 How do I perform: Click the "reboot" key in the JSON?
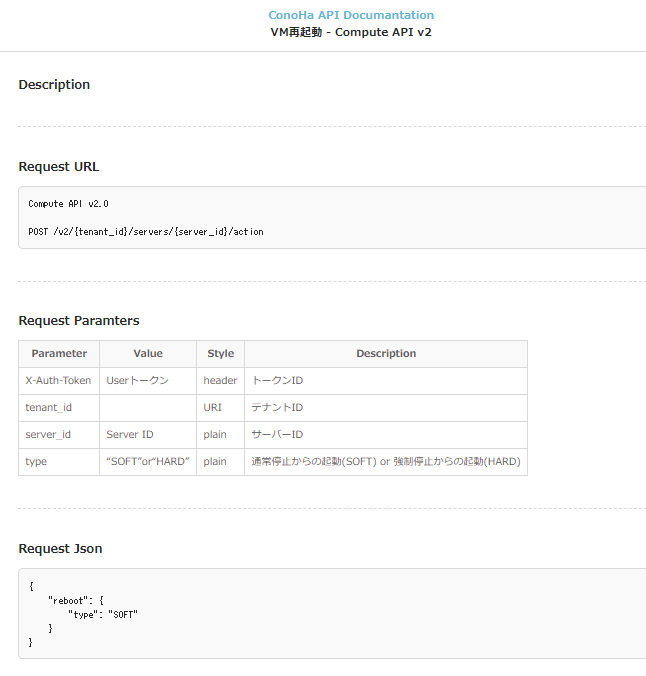[68, 600]
